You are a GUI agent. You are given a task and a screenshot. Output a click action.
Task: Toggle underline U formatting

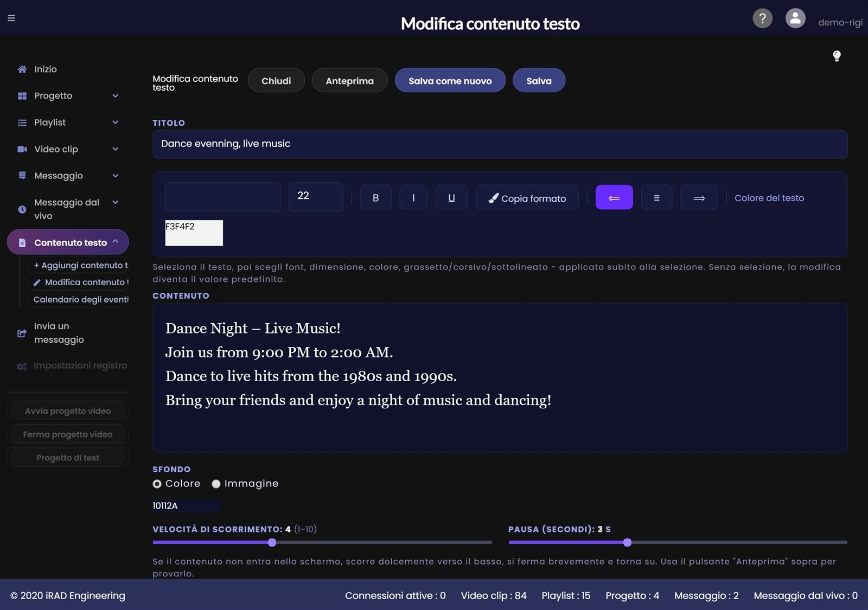click(451, 197)
